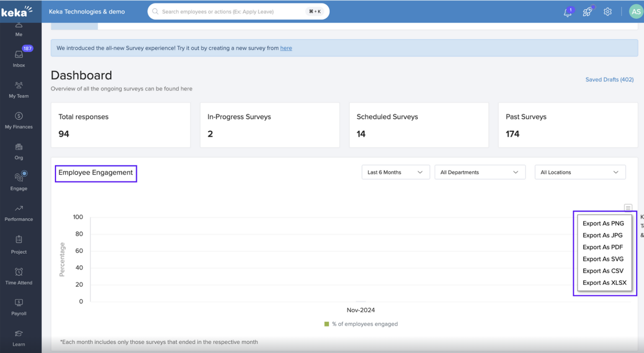This screenshot has width=644, height=353.
Task: Open settings gear in header
Action: point(608,12)
